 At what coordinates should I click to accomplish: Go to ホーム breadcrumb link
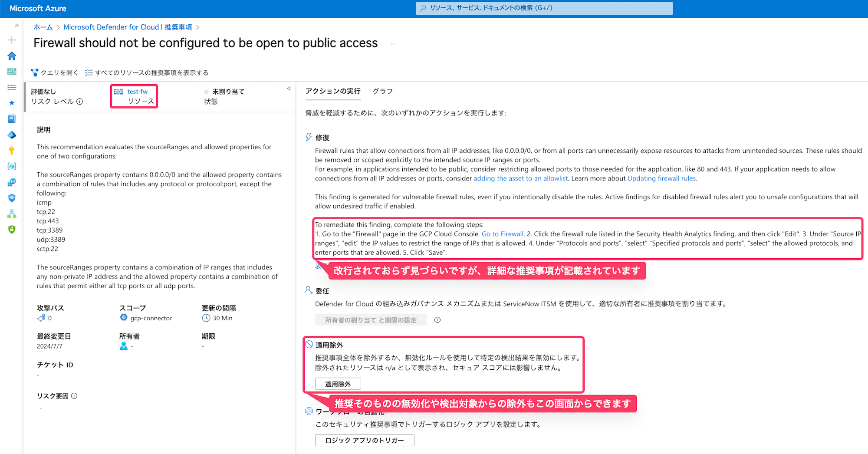point(43,27)
